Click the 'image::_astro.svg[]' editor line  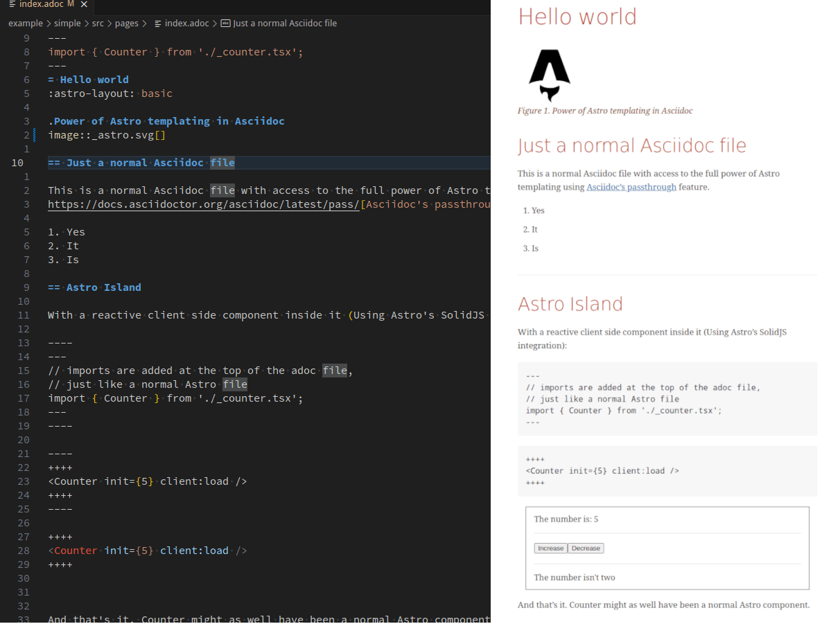(x=107, y=135)
